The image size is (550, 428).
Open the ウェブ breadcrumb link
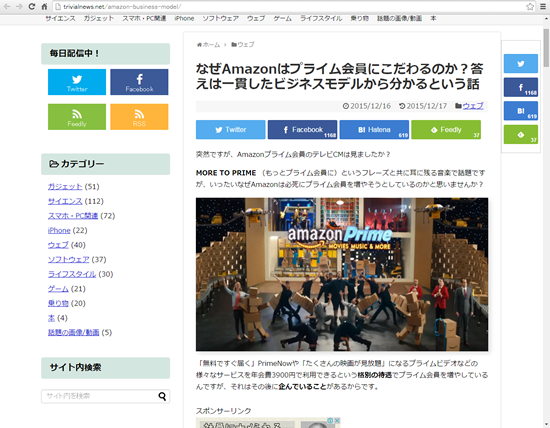click(243, 45)
